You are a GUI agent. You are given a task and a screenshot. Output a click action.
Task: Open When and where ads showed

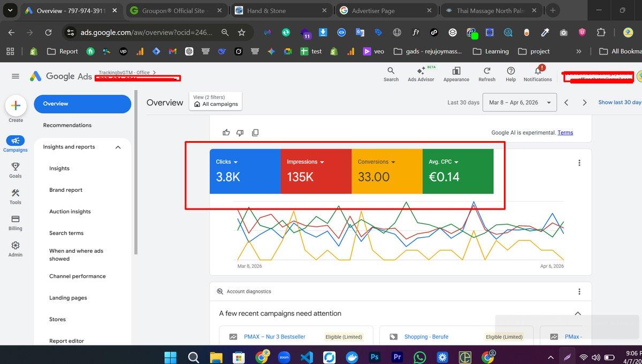pyautogui.click(x=76, y=254)
